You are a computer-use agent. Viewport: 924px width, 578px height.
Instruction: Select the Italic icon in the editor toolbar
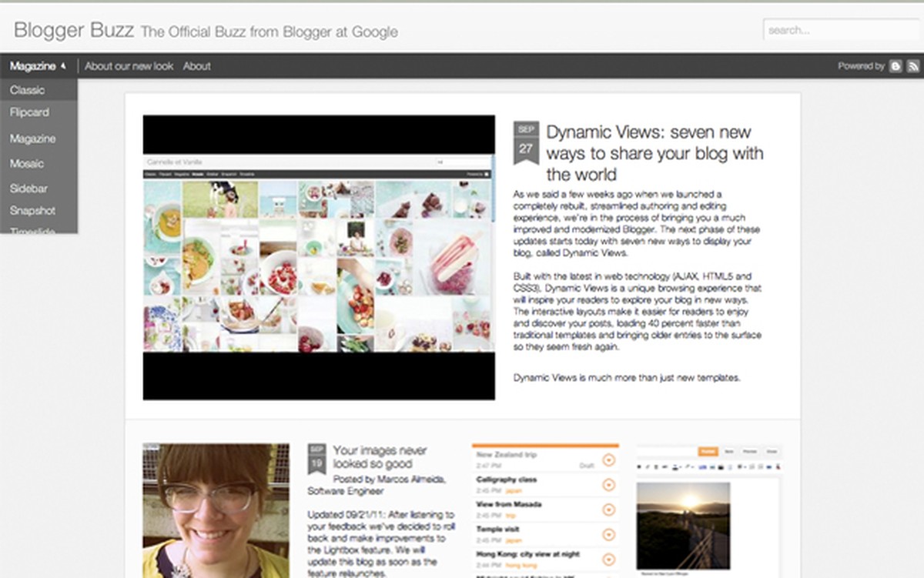648,467
